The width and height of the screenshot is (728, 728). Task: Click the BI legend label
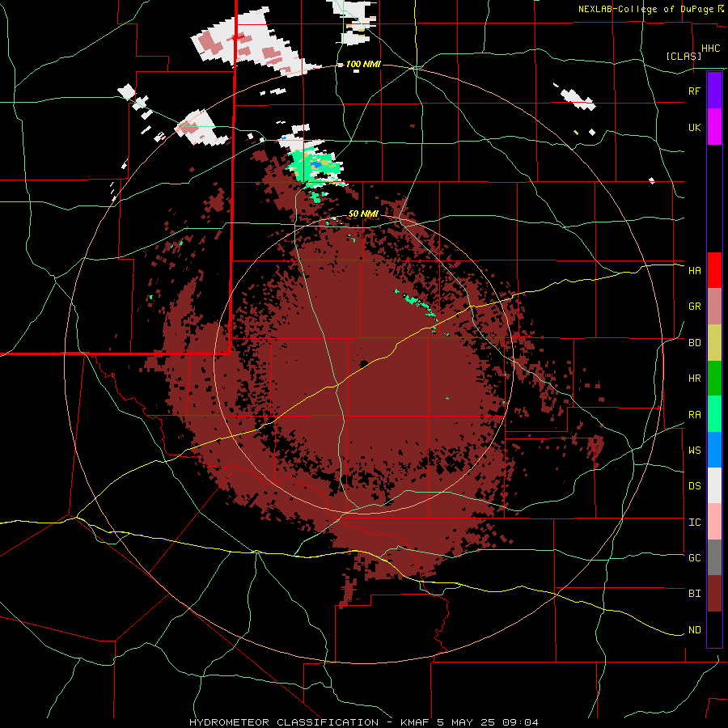(694, 594)
